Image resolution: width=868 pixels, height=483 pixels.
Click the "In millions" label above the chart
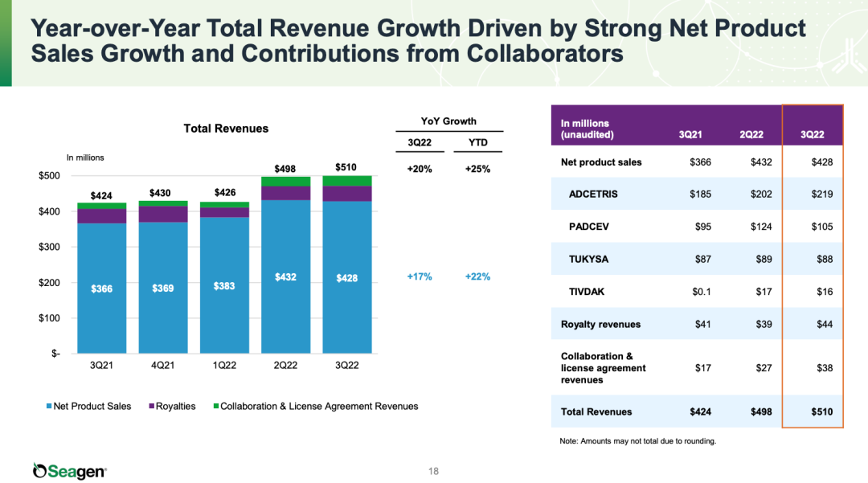point(85,158)
